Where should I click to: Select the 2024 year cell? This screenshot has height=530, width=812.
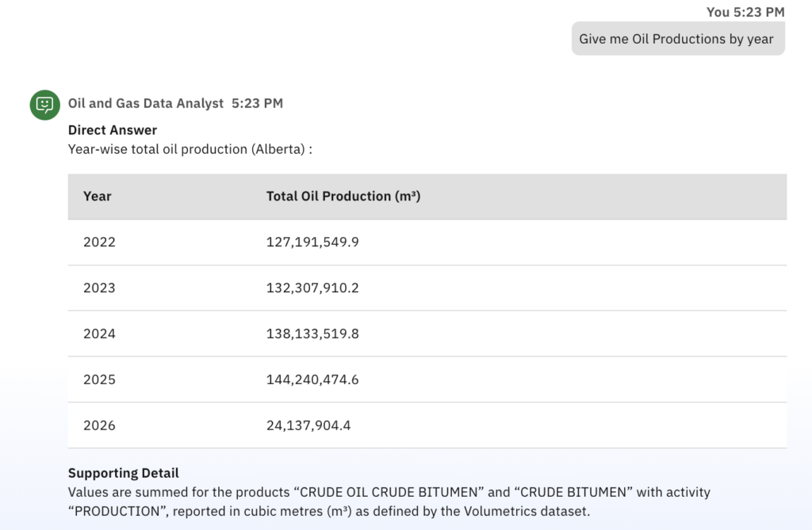(x=99, y=334)
